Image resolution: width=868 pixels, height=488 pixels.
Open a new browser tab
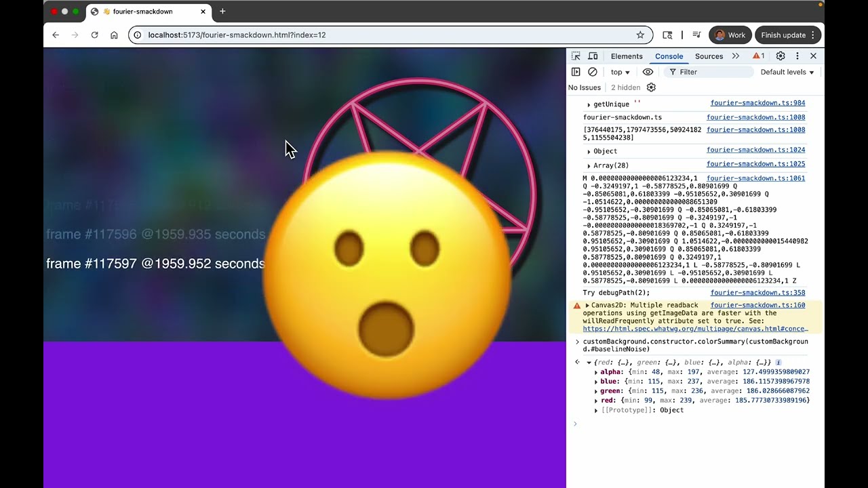pos(222,12)
